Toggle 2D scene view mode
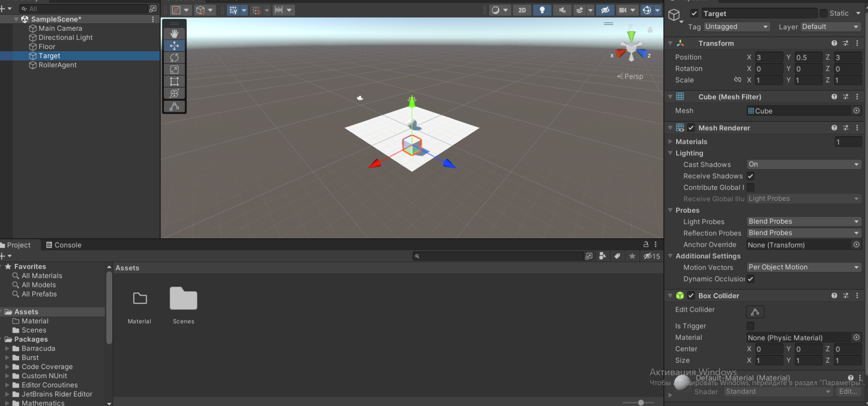The image size is (868, 406). click(x=522, y=10)
